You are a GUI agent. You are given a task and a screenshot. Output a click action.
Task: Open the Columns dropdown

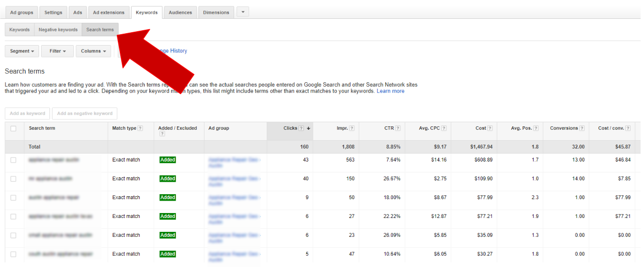click(x=93, y=51)
